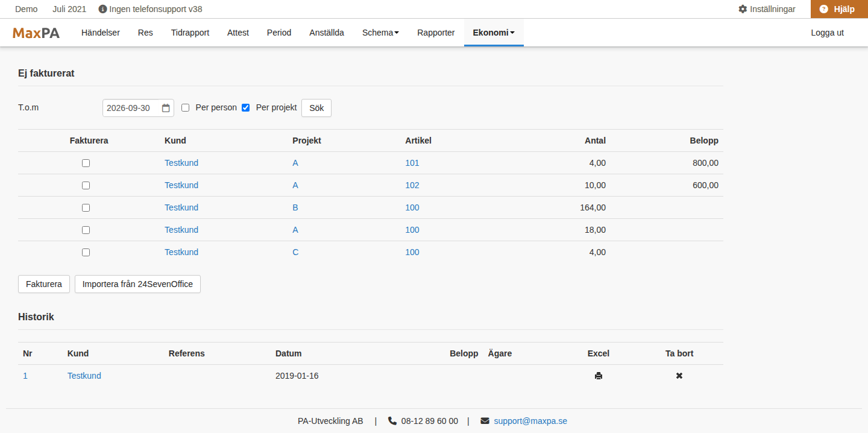
Task: Open article 101 link
Action: point(412,163)
